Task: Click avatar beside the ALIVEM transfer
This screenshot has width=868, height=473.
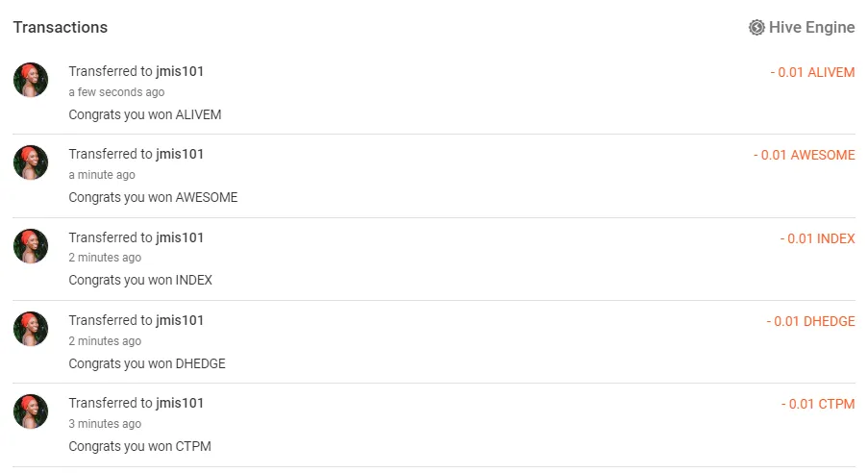Action: 31,80
